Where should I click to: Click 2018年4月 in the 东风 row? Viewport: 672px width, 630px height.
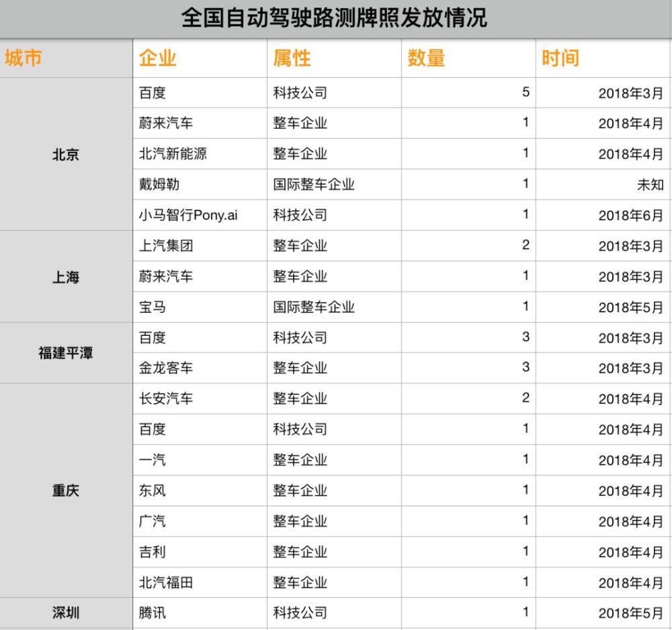[631, 491]
